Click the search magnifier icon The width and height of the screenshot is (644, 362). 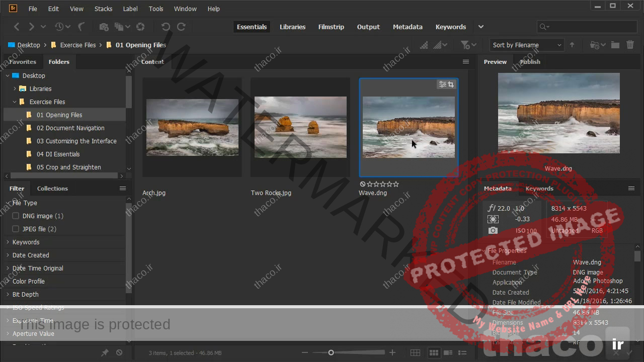pos(544,27)
